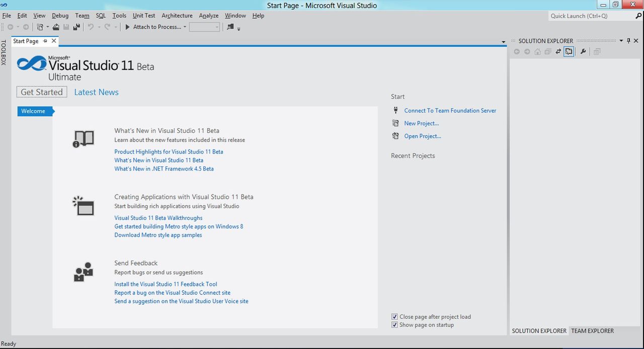644x349 pixels.
Task: Click the Navigate Forward toolbar icon
Action: pyautogui.click(x=26, y=27)
